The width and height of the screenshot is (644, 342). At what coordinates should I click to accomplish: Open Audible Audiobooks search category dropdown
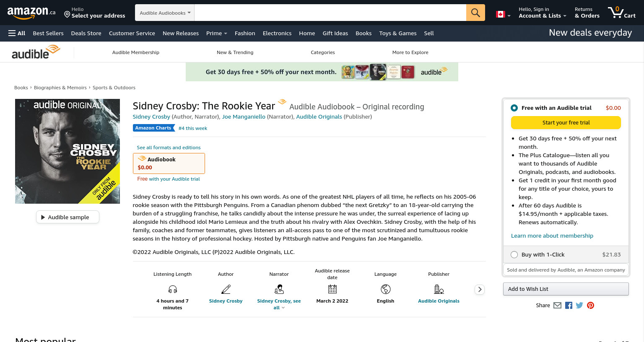tap(165, 13)
